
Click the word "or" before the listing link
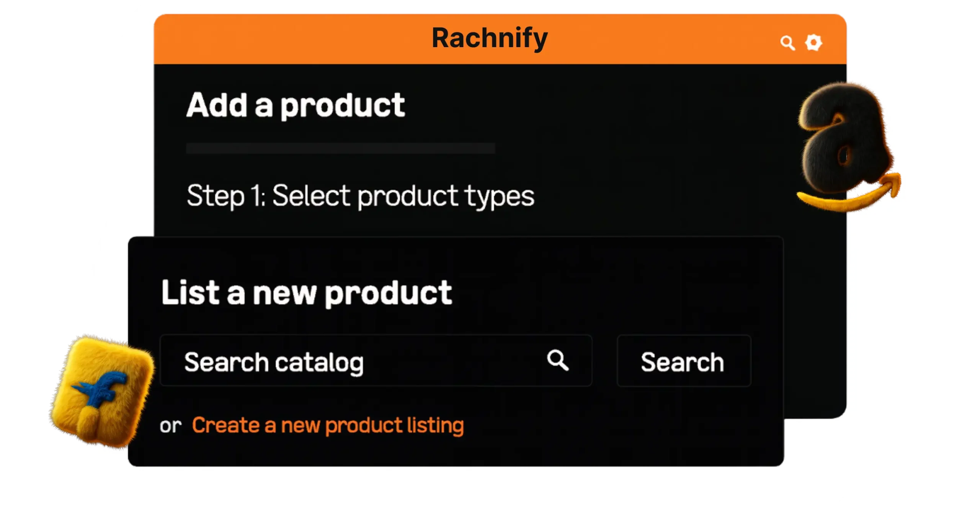[170, 426]
